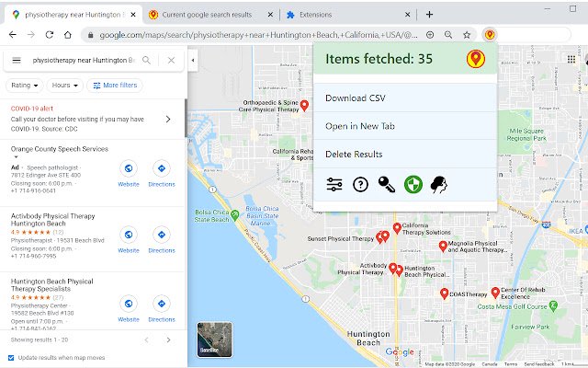Select Download CSV in the popup
Image resolution: width=588 pixels, height=368 pixels.
click(x=405, y=98)
